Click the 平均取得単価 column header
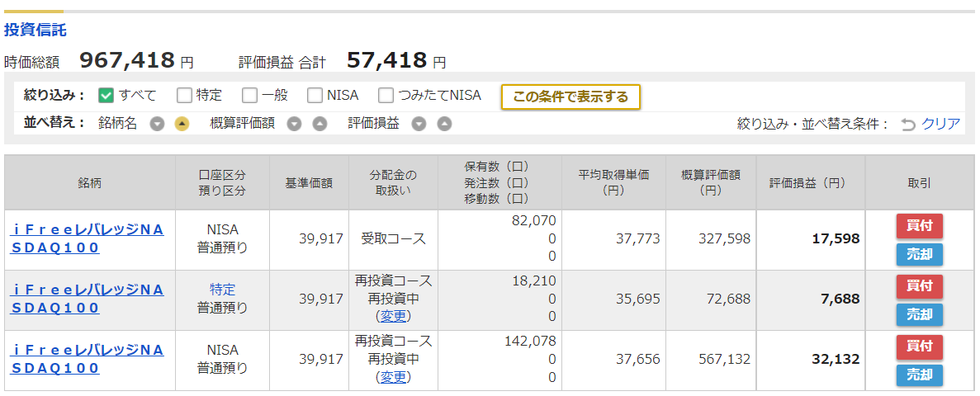Screen dimensions: 980x396 point(613,183)
